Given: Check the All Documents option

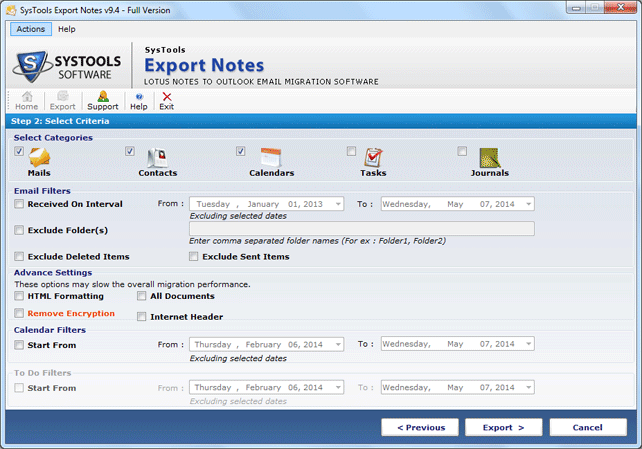Looking at the screenshot, I should pyautogui.click(x=142, y=296).
